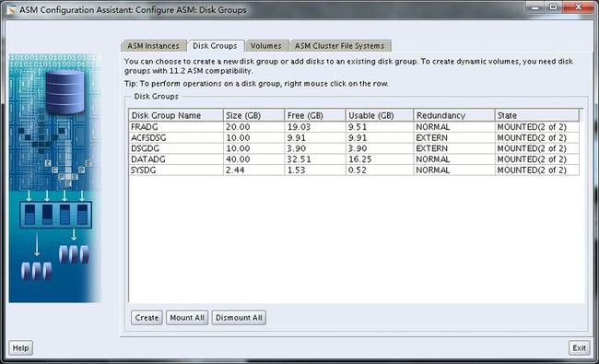The width and height of the screenshot is (599, 364).
Task: Click the MOUNTED state cell for ACFSDSG
Action: point(536,137)
